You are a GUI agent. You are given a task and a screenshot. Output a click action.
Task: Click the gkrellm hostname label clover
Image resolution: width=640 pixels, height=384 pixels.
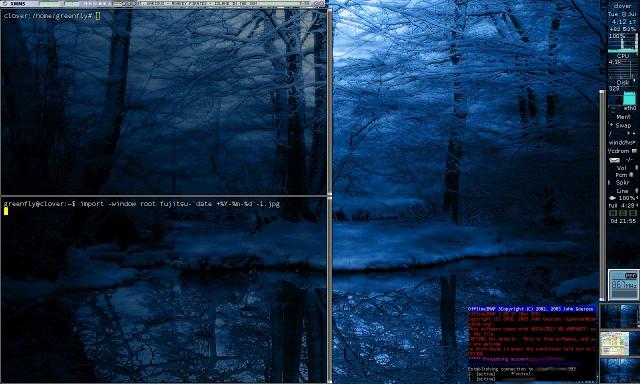[x=622, y=6]
